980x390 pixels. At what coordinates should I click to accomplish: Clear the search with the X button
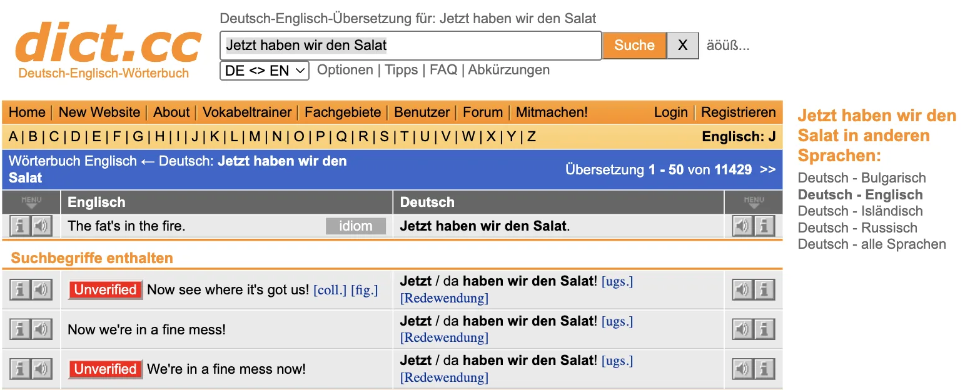(682, 45)
